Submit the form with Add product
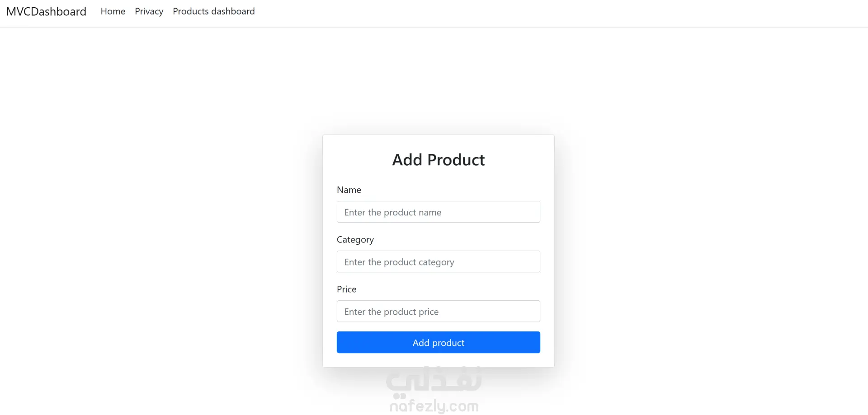This screenshot has width=868, height=415. [x=438, y=342]
